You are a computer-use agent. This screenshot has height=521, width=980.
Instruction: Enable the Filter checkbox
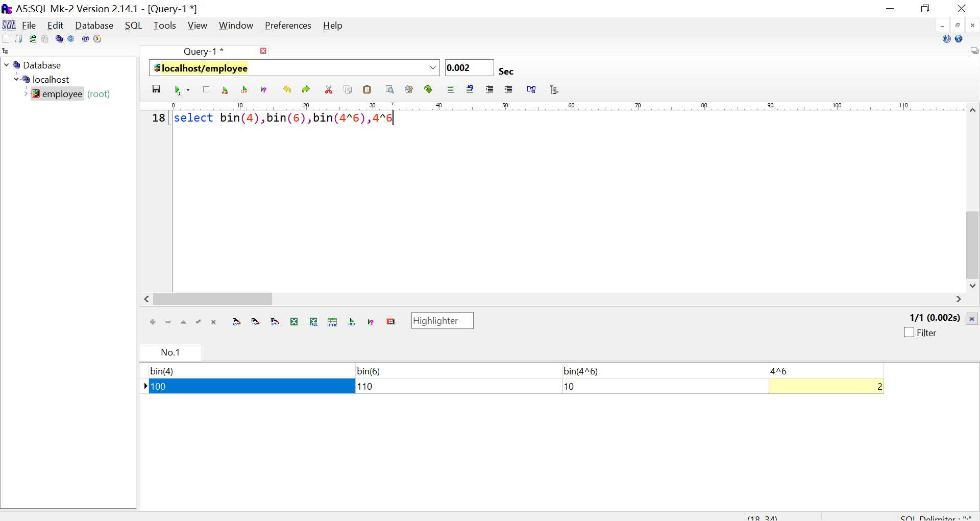909,332
